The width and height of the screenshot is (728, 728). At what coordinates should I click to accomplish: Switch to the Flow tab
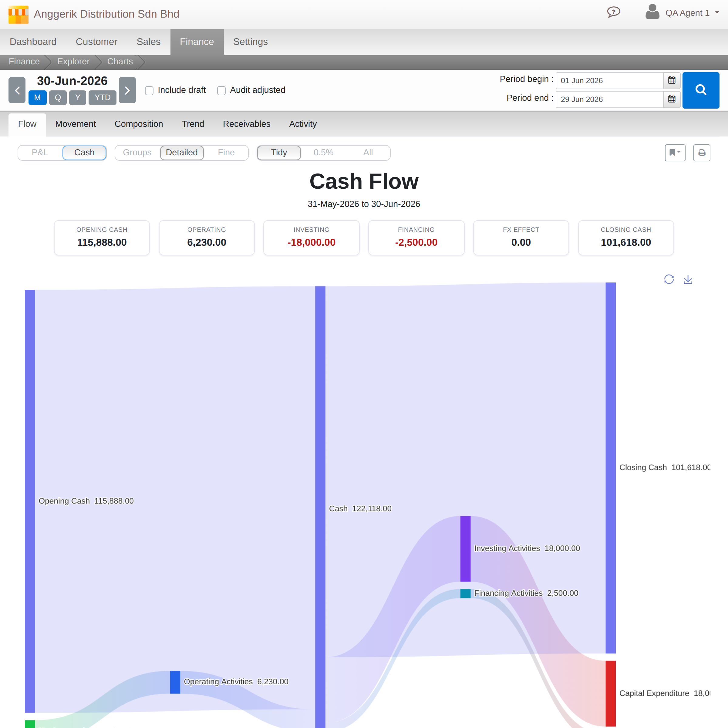(x=27, y=124)
